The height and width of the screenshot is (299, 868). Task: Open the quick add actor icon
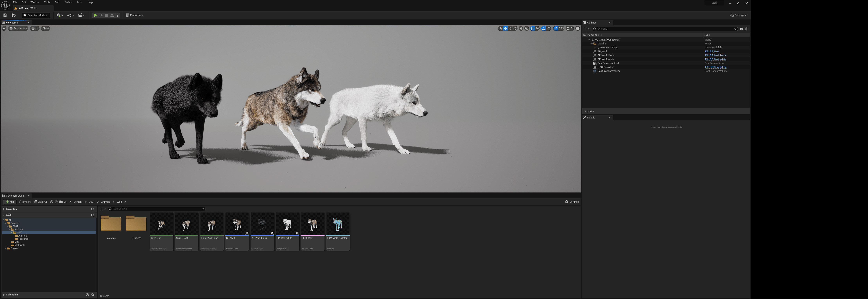pyautogui.click(x=59, y=15)
